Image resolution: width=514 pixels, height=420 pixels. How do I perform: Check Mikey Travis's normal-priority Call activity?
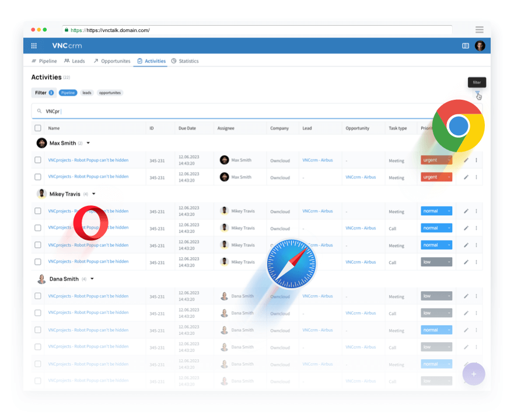38,228
